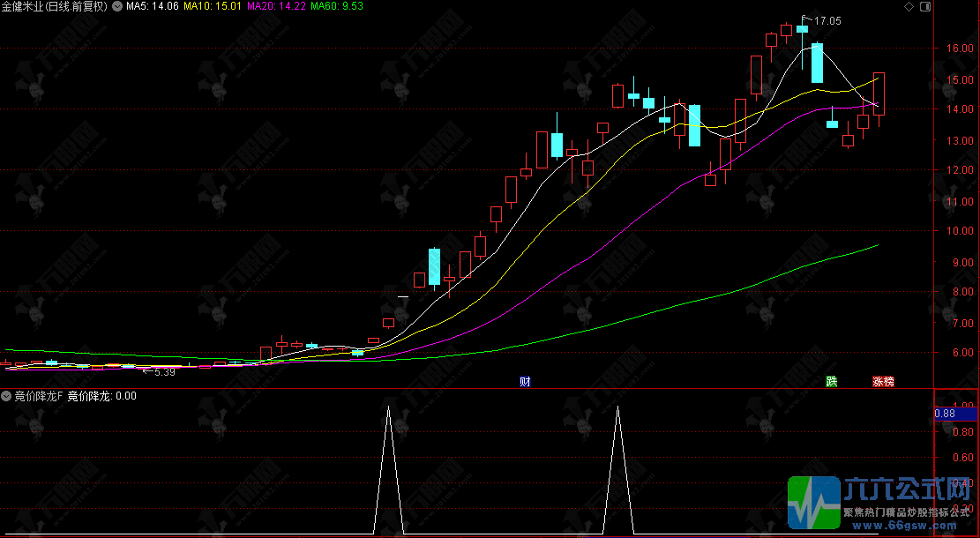This screenshot has height=538, width=980.
Task: Click the green MA60: 9.53 label
Action: (337, 6)
